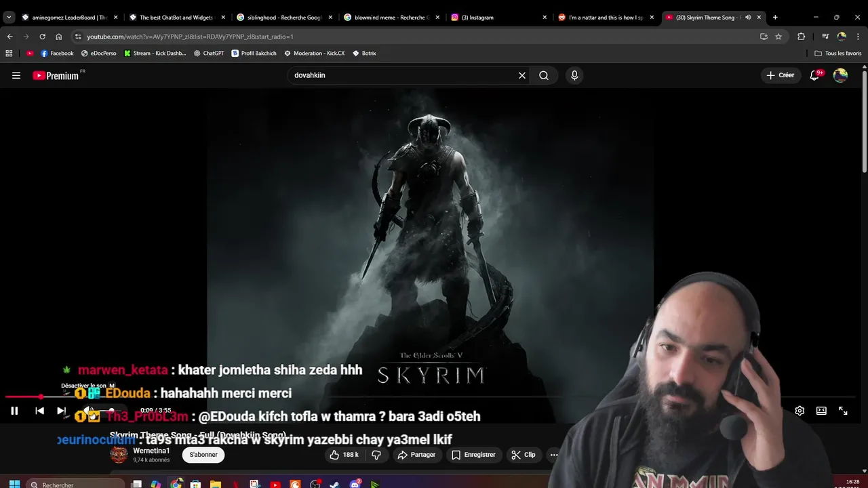
Task: Open Chrome extensions puzzle icon
Action: 802,37
